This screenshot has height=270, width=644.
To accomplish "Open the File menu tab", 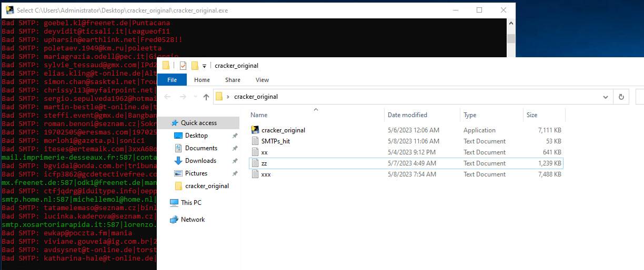I will pyautogui.click(x=172, y=80).
